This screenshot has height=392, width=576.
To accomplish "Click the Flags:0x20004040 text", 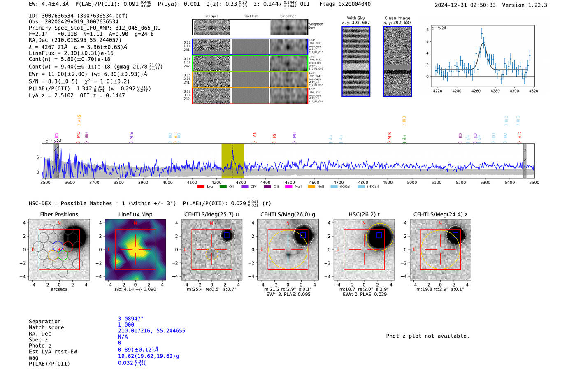I will tap(345, 4).
